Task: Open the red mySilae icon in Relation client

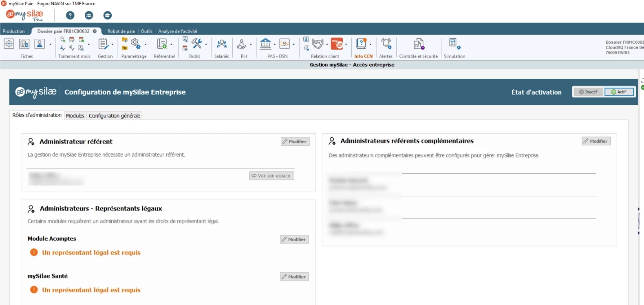Action: (x=337, y=43)
